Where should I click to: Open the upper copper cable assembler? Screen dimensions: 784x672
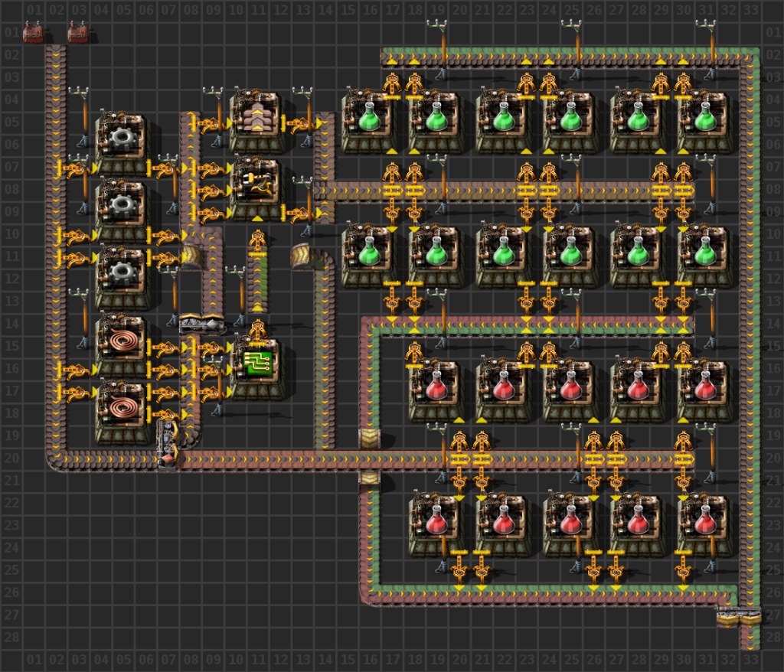pos(122,347)
